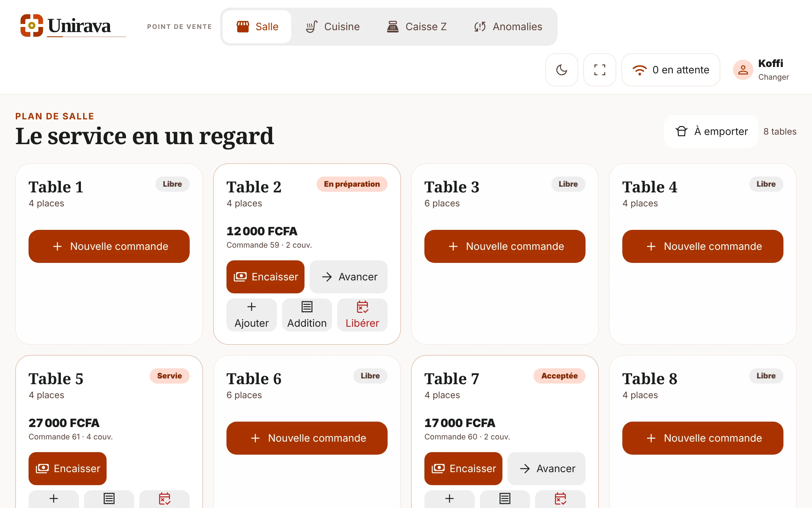This screenshot has width=812, height=508.
Task: Free Table 2 with Libérer
Action: click(x=362, y=315)
